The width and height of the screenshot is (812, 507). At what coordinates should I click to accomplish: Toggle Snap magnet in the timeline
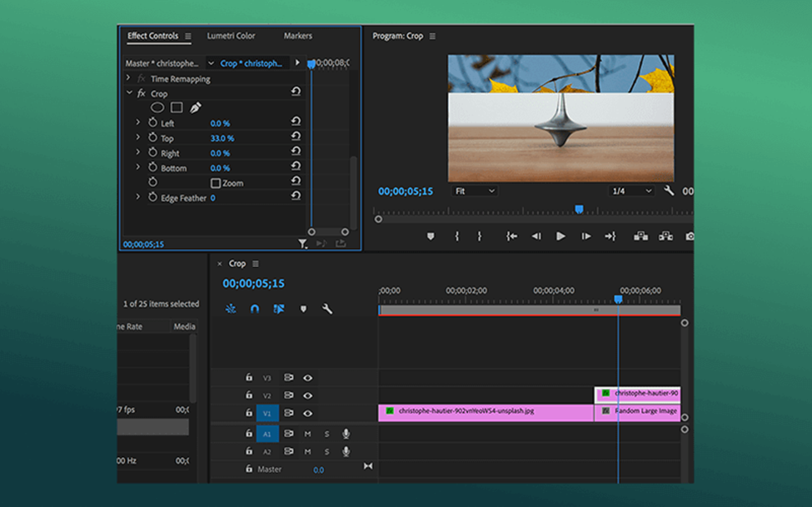(x=254, y=309)
